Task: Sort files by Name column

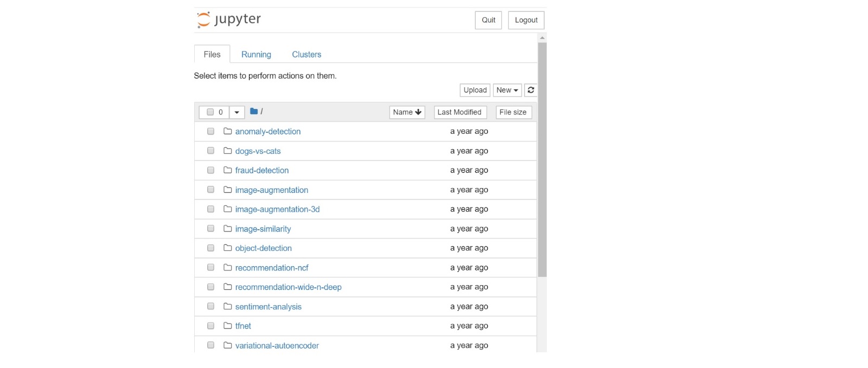Action: coord(407,112)
